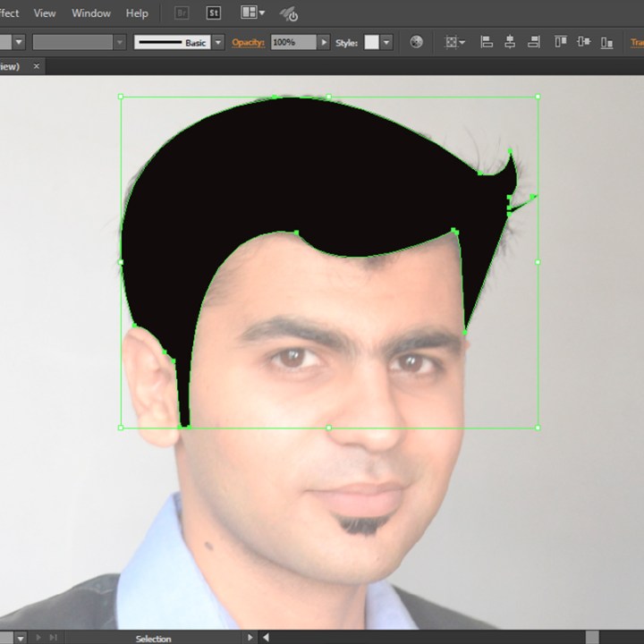Open the View menu
Image resolution: width=644 pixels, height=644 pixels.
(44, 13)
